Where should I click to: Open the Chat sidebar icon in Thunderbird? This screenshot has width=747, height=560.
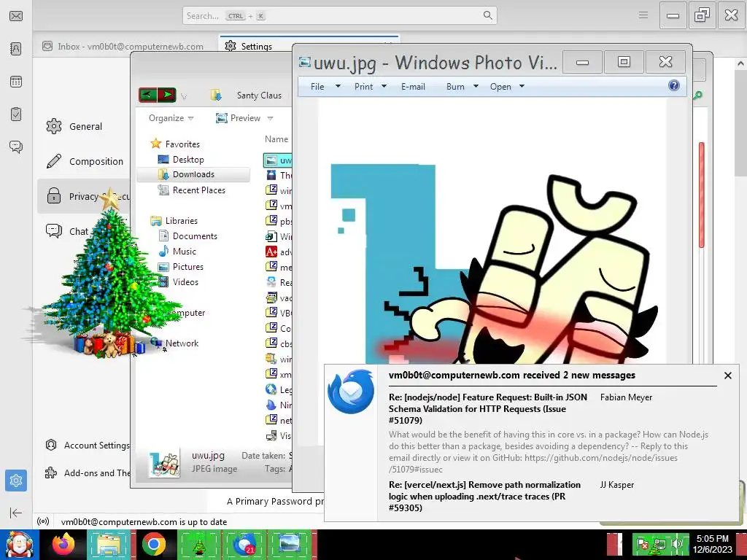(16, 147)
